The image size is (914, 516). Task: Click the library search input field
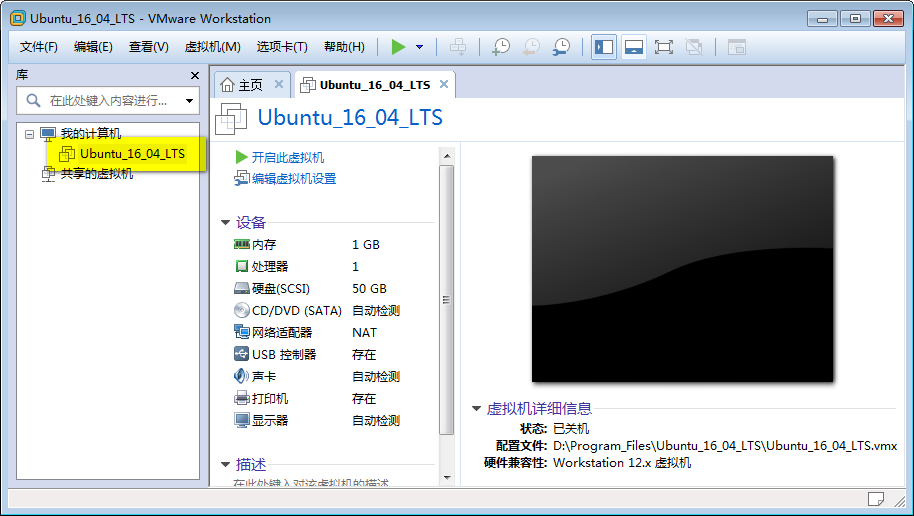108,100
